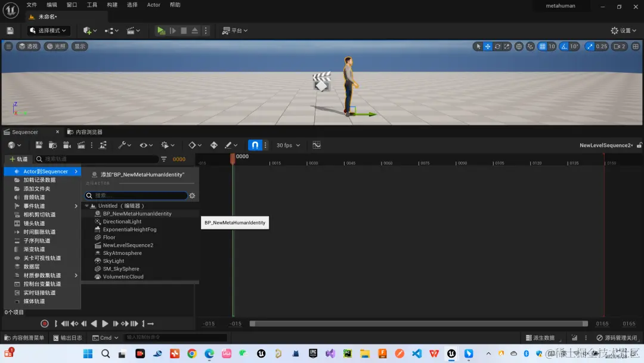Toggle world/local coordinate globe icon
The width and height of the screenshot is (644, 363).
coord(519,47)
